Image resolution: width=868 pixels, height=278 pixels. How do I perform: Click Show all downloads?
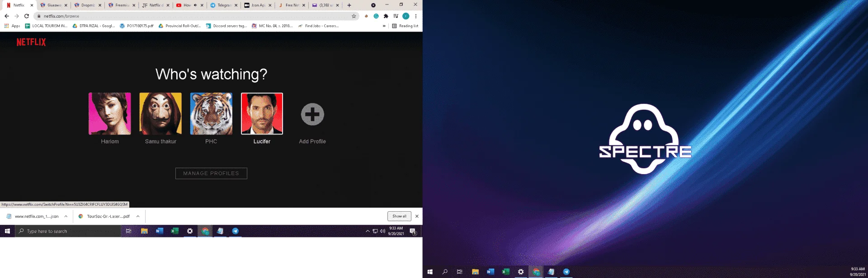click(399, 216)
